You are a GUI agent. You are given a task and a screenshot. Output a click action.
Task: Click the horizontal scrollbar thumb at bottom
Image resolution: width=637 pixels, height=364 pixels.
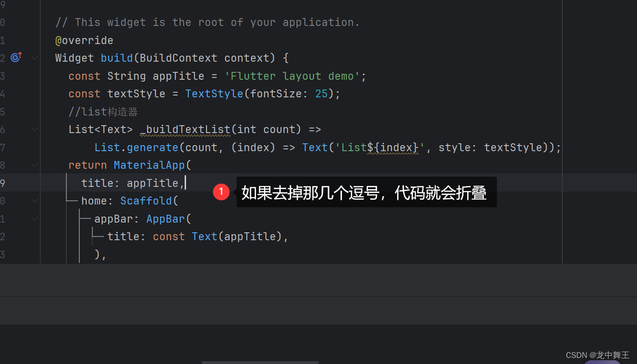pyautogui.click(x=260, y=362)
